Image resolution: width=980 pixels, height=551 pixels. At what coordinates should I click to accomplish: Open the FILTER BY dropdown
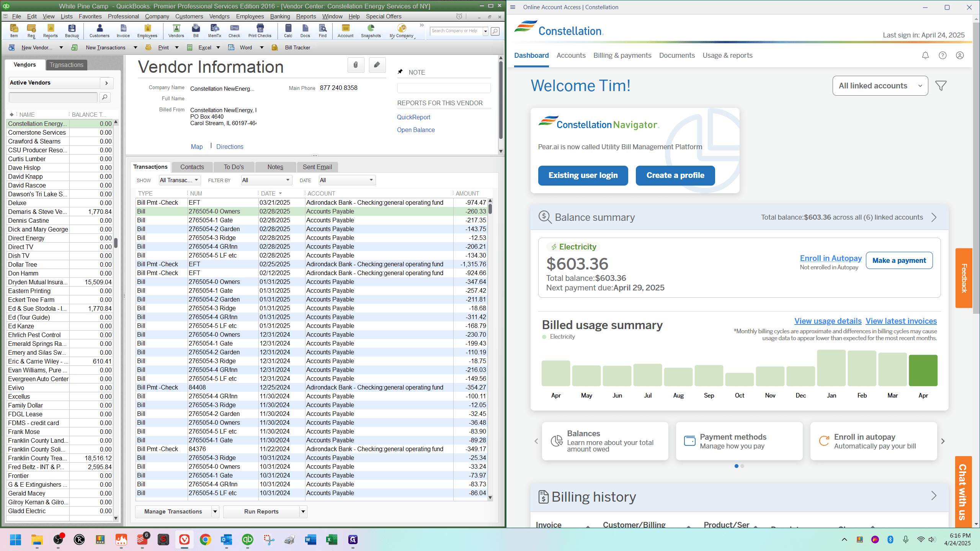pos(266,180)
